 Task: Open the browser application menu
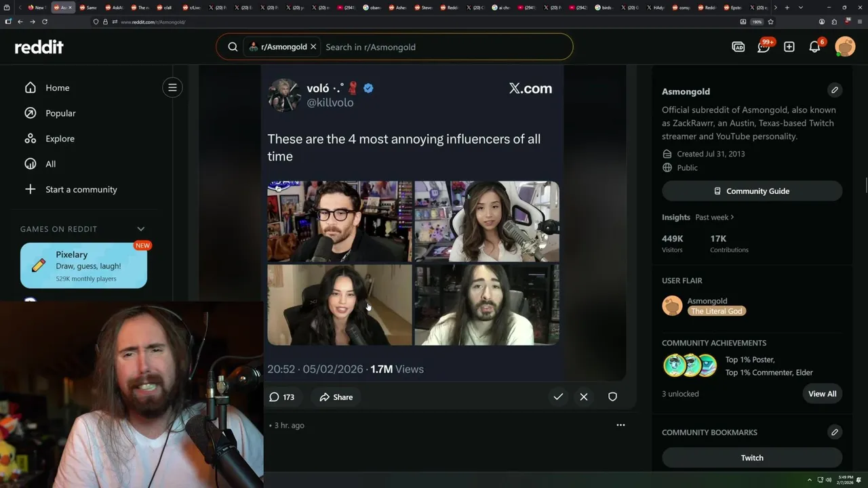pyautogui.click(x=859, y=22)
